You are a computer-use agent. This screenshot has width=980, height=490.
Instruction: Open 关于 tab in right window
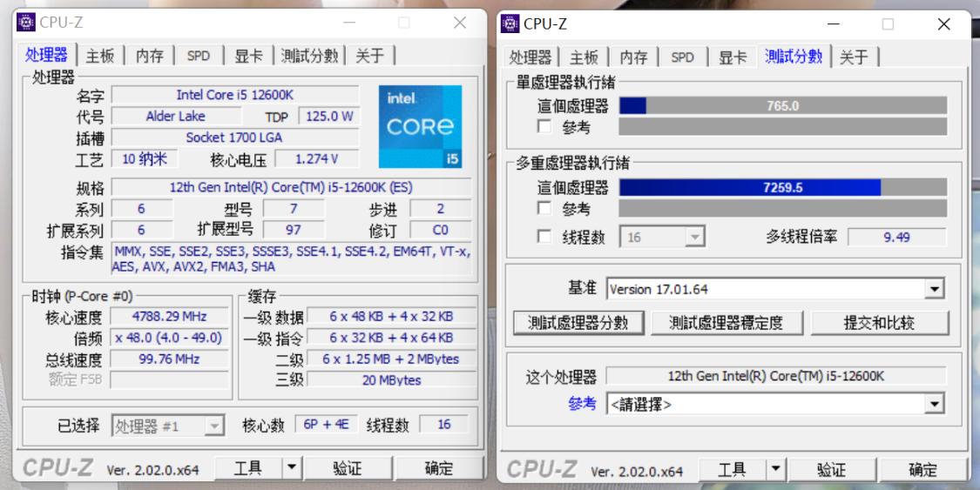(x=854, y=57)
